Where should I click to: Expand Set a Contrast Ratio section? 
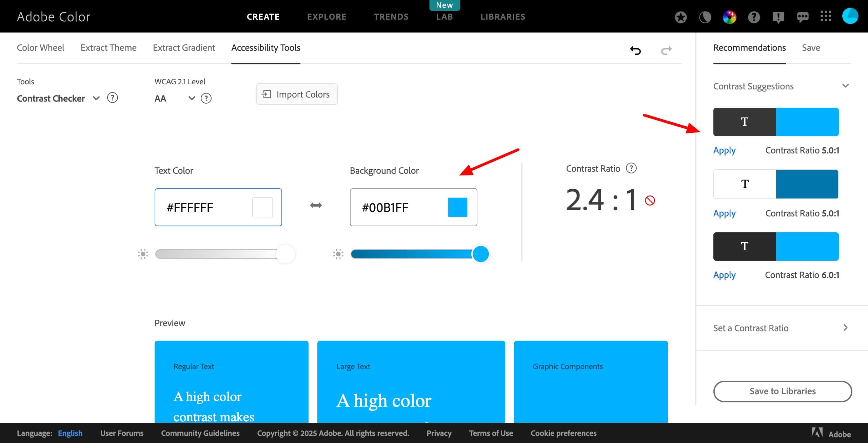point(845,328)
